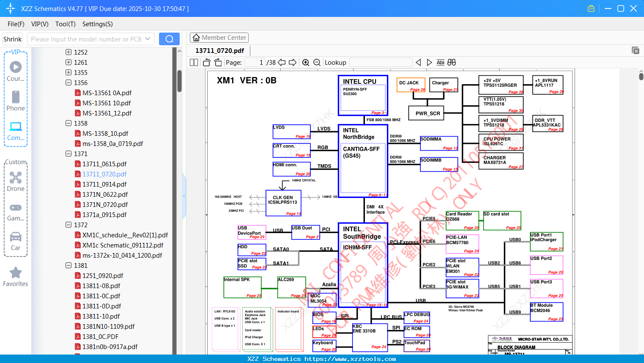Rotate the page counterclockwise
The height and width of the screenshot is (363, 644).
click(207, 63)
